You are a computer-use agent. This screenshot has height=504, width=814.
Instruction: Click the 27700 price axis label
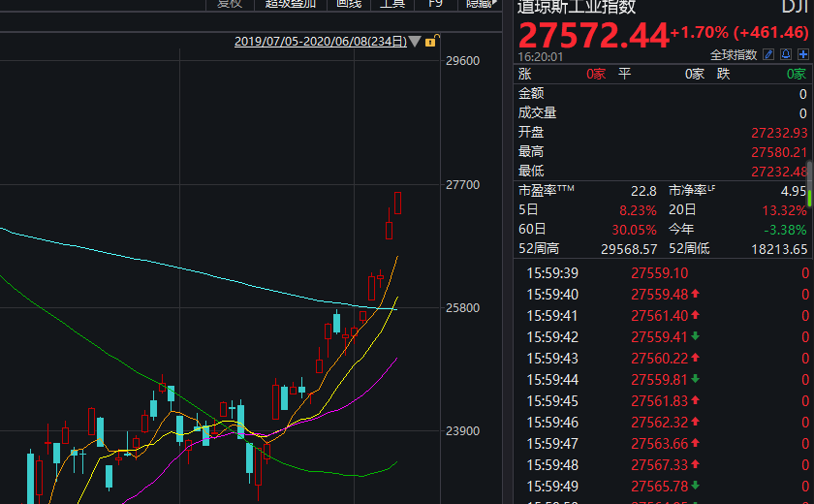(x=462, y=185)
